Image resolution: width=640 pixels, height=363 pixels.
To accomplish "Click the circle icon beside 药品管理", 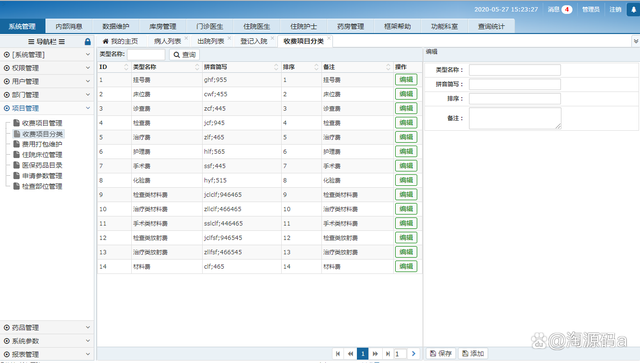I will coord(7,327).
